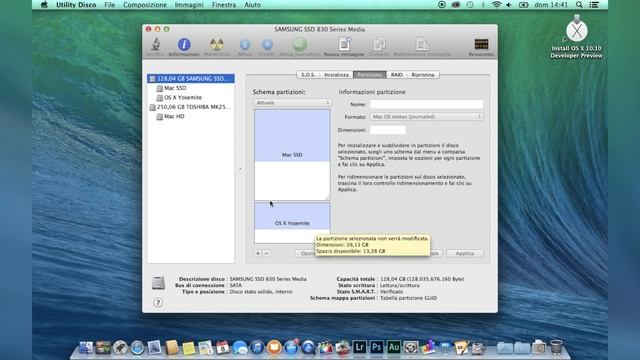This screenshot has height=360, width=640.
Task: Click the Dimensioni text field
Action: pyautogui.click(x=388, y=130)
